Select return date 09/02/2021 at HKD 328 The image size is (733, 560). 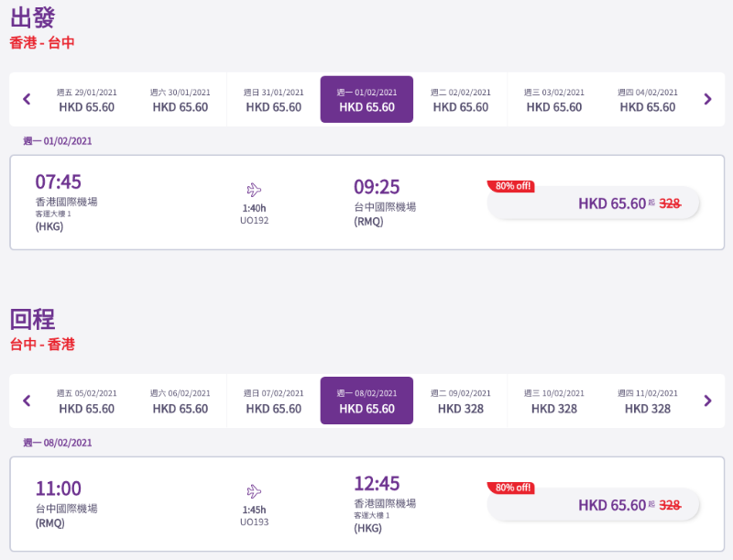tap(461, 401)
